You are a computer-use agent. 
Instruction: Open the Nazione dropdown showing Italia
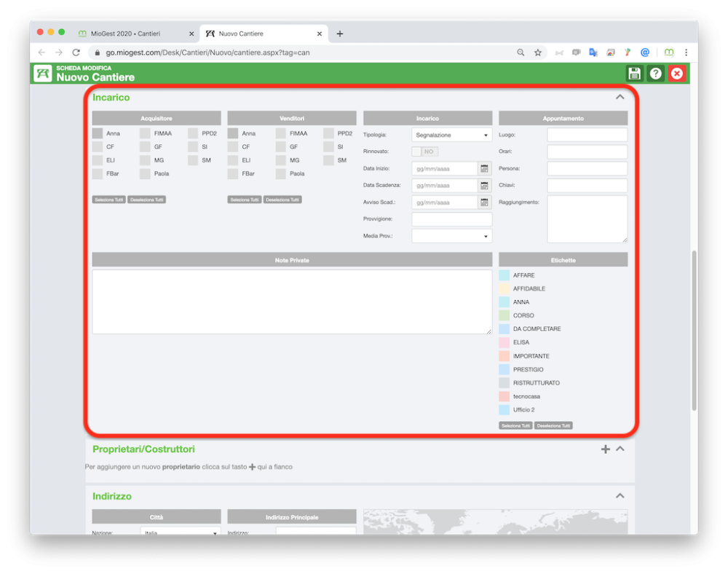click(181, 530)
